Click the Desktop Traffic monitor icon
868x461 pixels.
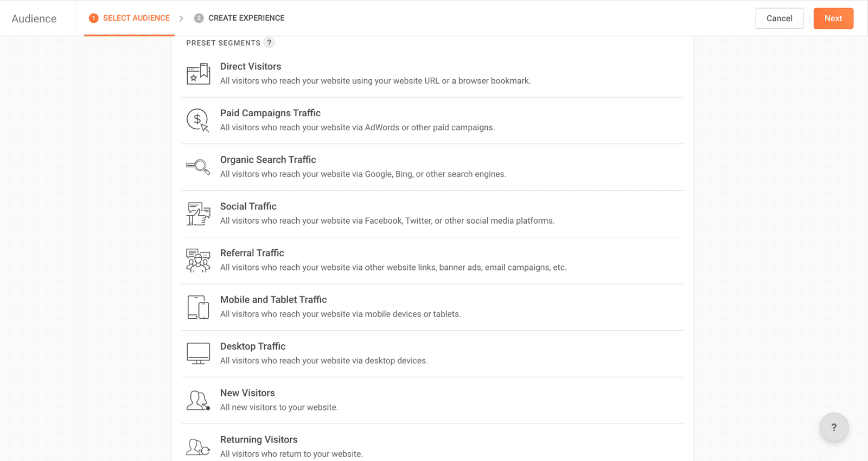click(198, 353)
